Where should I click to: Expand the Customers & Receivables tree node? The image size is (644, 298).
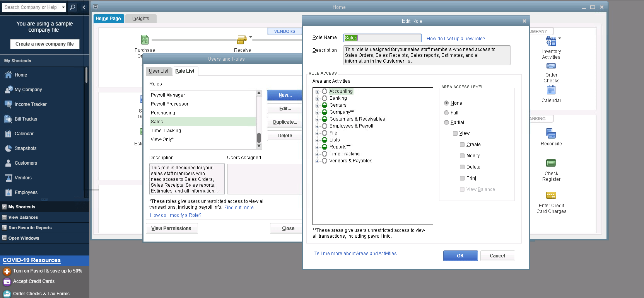click(x=317, y=119)
